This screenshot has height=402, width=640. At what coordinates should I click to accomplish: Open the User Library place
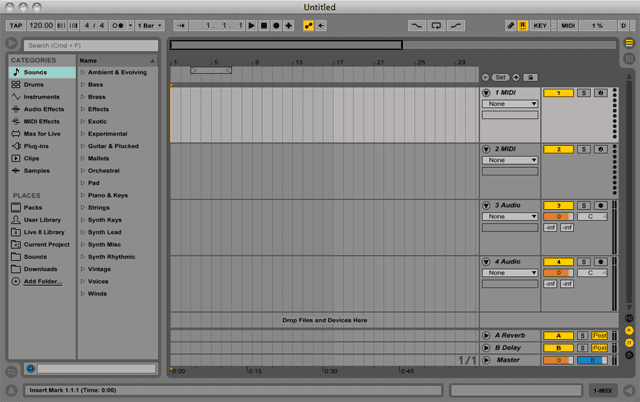42,220
